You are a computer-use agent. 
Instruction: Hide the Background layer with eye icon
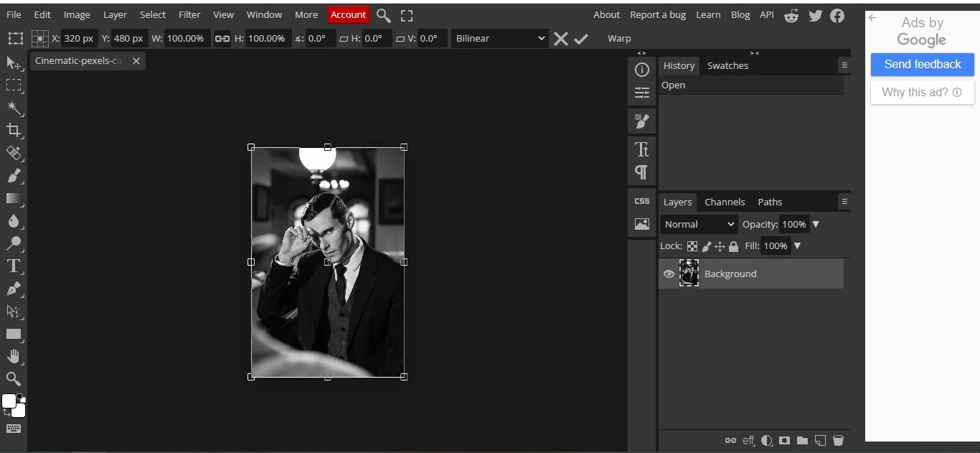pos(669,274)
